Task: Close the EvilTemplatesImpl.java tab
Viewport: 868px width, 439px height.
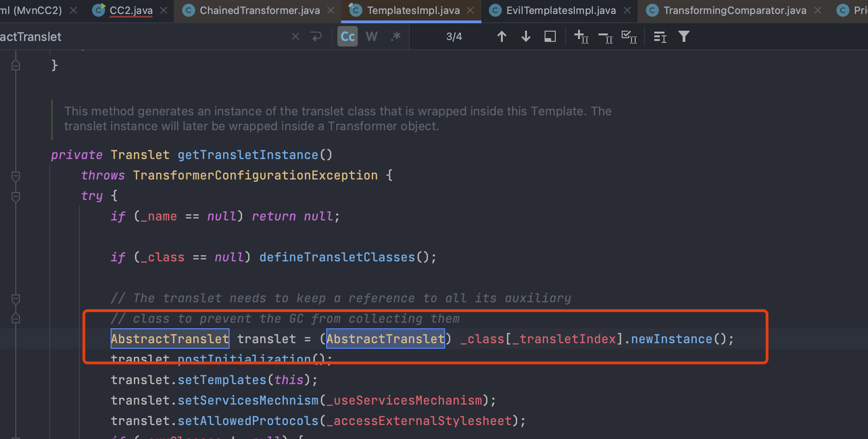Action: [x=627, y=10]
